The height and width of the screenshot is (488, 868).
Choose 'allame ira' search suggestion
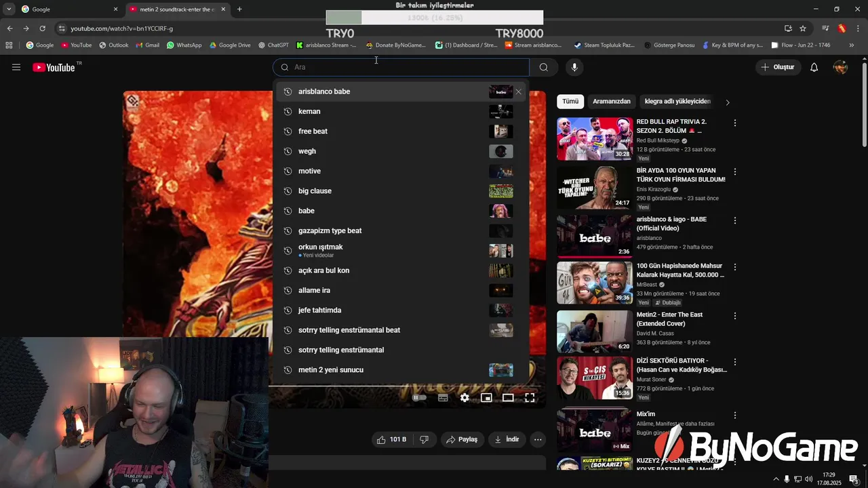(x=400, y=290)
